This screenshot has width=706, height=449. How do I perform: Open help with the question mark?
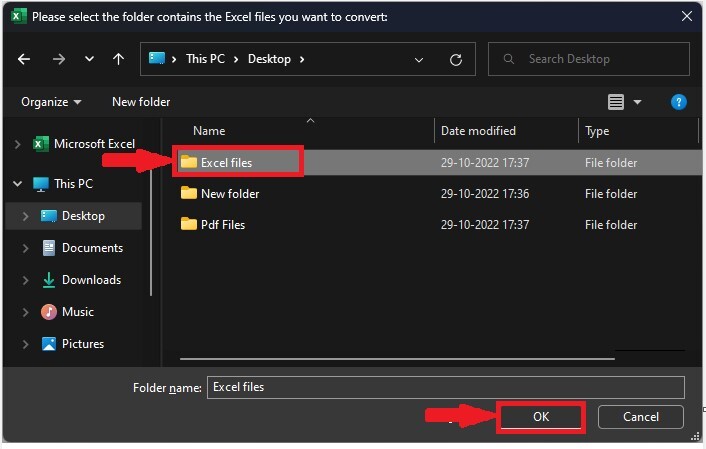coord(678,102)
